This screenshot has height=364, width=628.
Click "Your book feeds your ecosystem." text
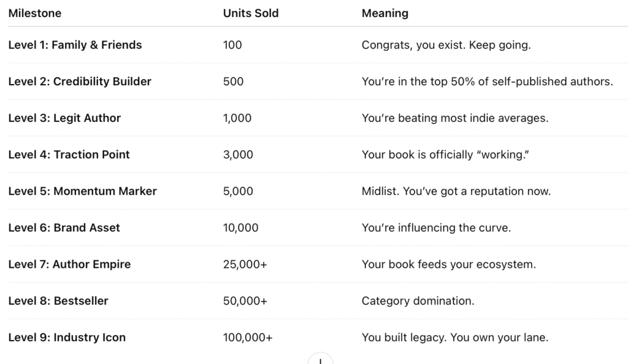point(448,264)
